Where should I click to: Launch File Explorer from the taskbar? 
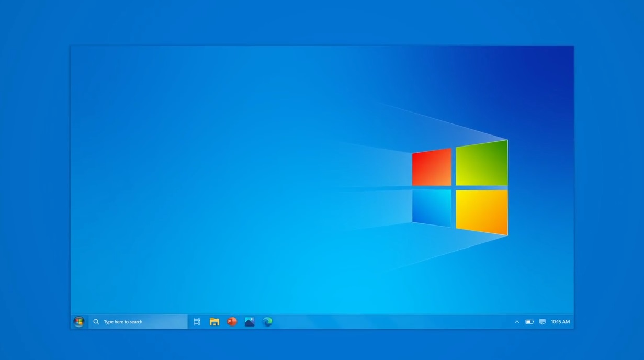[214, 322]
